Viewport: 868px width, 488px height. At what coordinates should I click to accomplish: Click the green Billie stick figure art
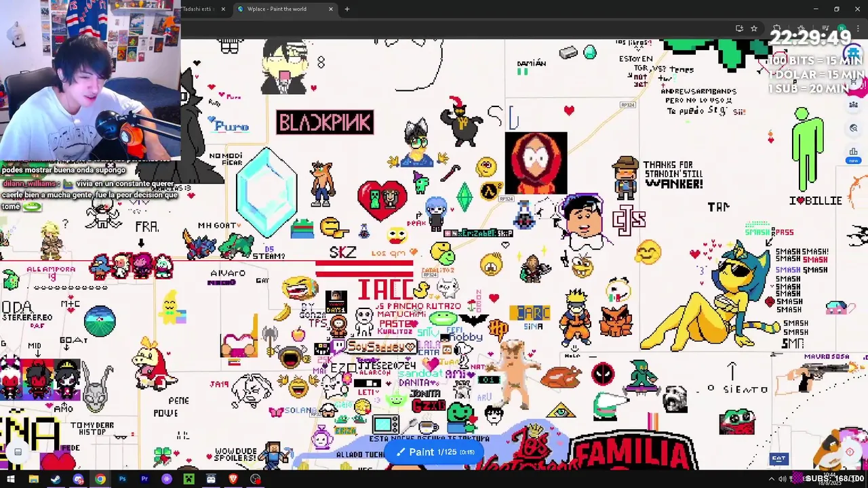(x=808, y=149)
